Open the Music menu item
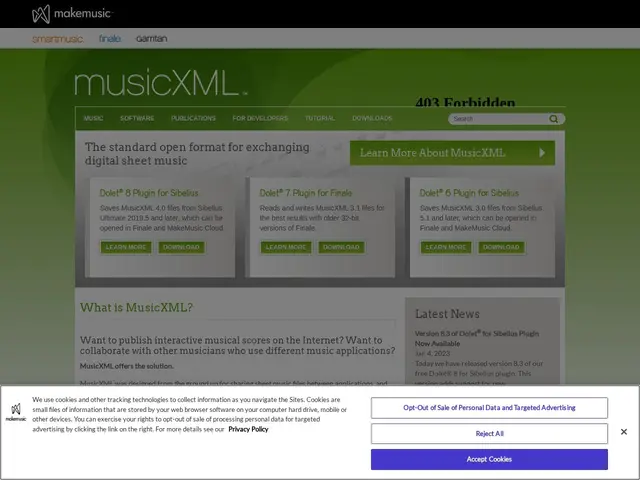This screenshot has height=480, width=640. point(93,118)
